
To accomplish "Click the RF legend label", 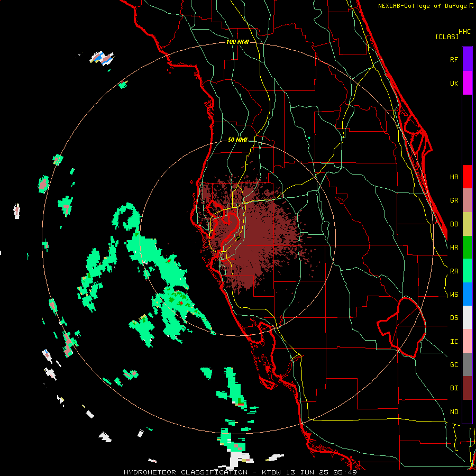I will (454, 59).
